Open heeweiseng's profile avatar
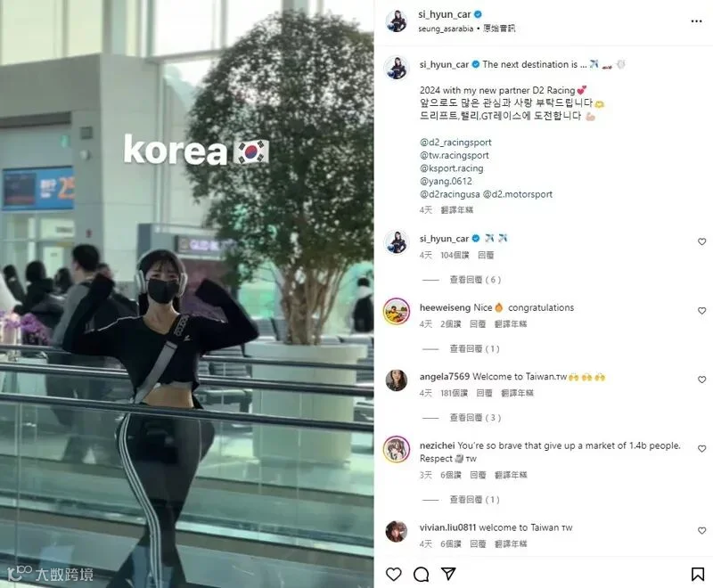The width and height of the screenshot is (713, 588). 397,311
